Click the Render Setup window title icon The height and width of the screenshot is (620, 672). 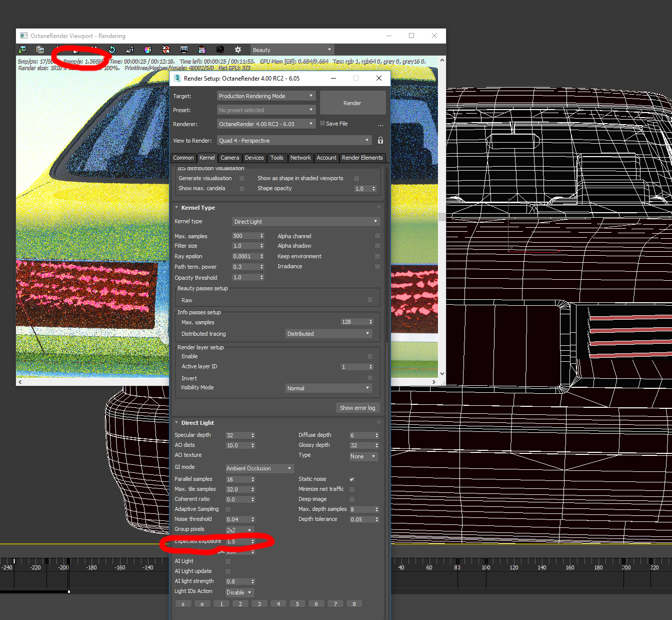click(x=177, y=78)
